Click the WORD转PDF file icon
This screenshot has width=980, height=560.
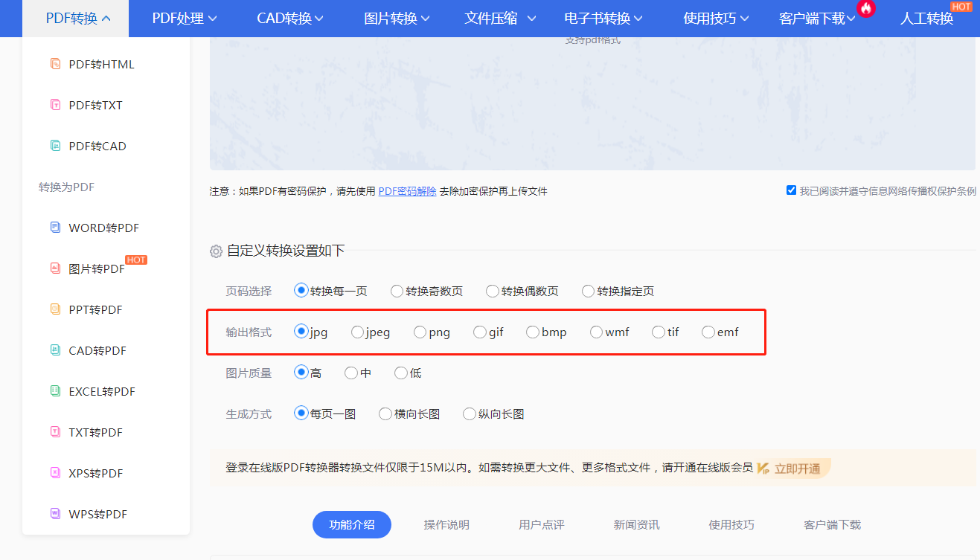coord(55,228)
